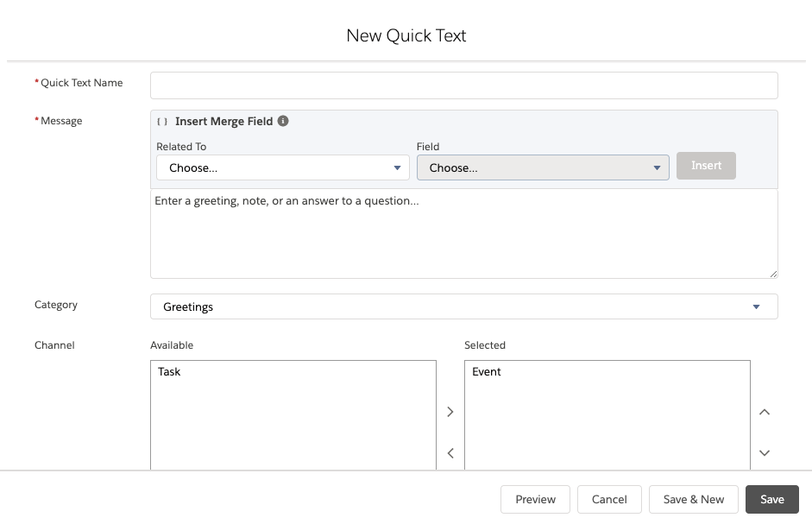The height and width of the screenshot is (524, 812).
Task: Select Event in the Selected channel list
Action: pos(487,372)
